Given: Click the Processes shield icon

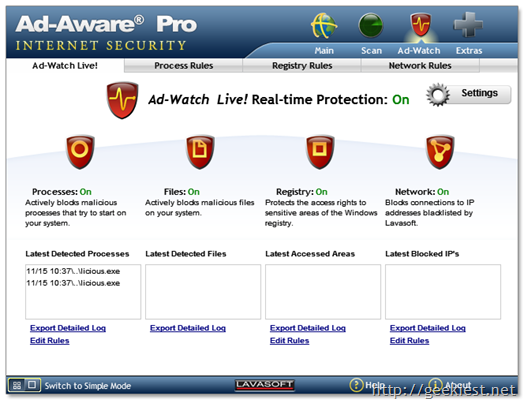Looking at the screenshot, I should pyautogui.click(x=80, y=152).
